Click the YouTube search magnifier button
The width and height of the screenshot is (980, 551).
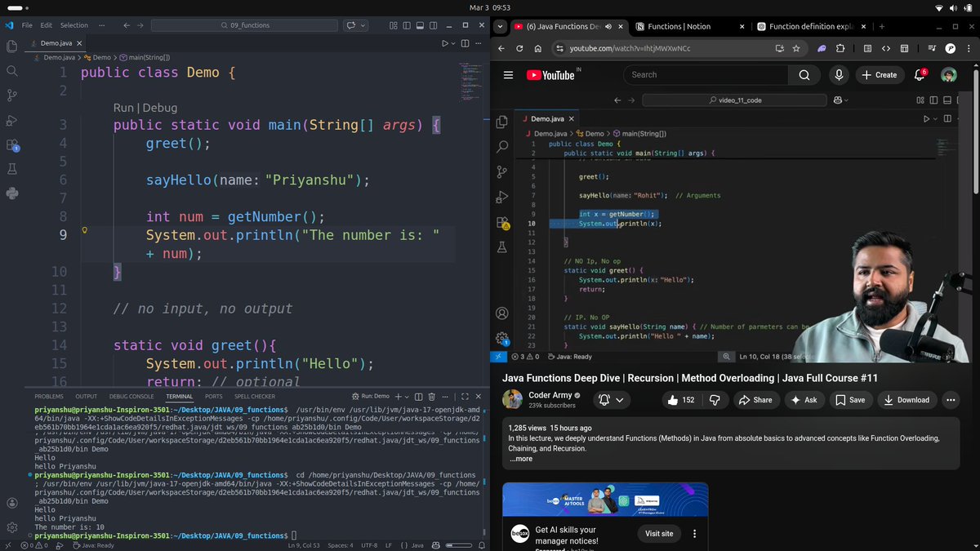pyautogui.click(x=804, y=75)
